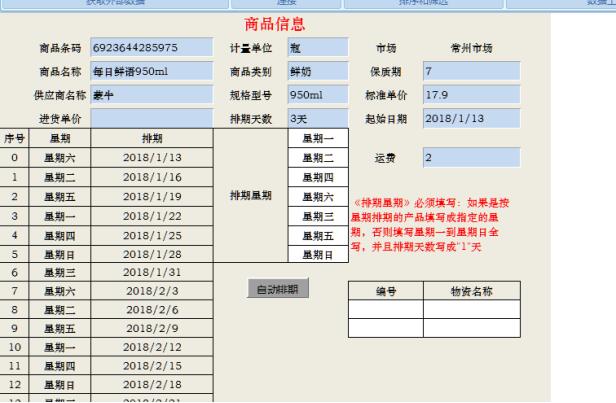616x403 pixels.
Task: Select the 2018/1/31 date in schedule table
Action: click(152, 272)
